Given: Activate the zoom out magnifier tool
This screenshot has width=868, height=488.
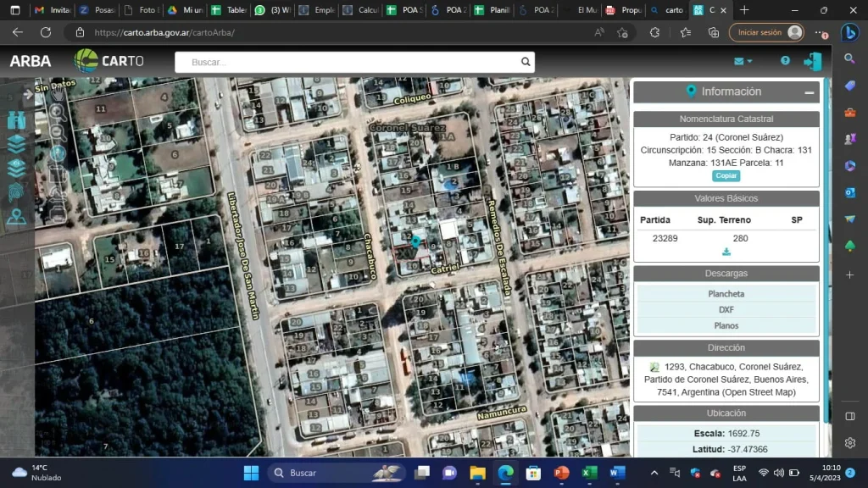Looking at the screenshot, I should coord(57,132).
